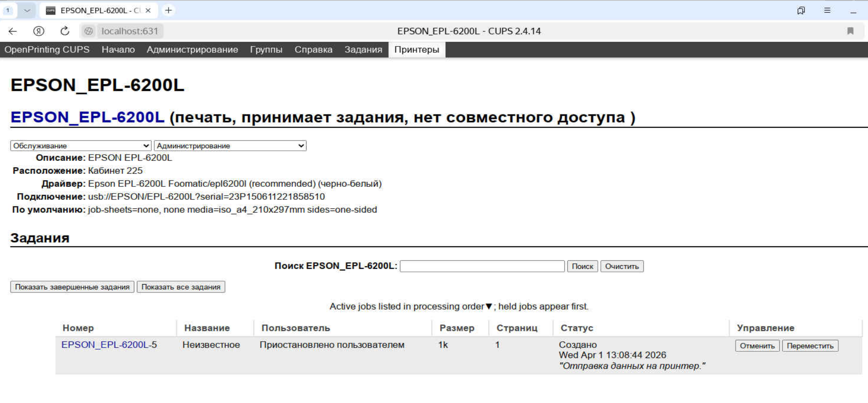
Task: Click the Yandex home icon
Action: (x=39, y=31)
